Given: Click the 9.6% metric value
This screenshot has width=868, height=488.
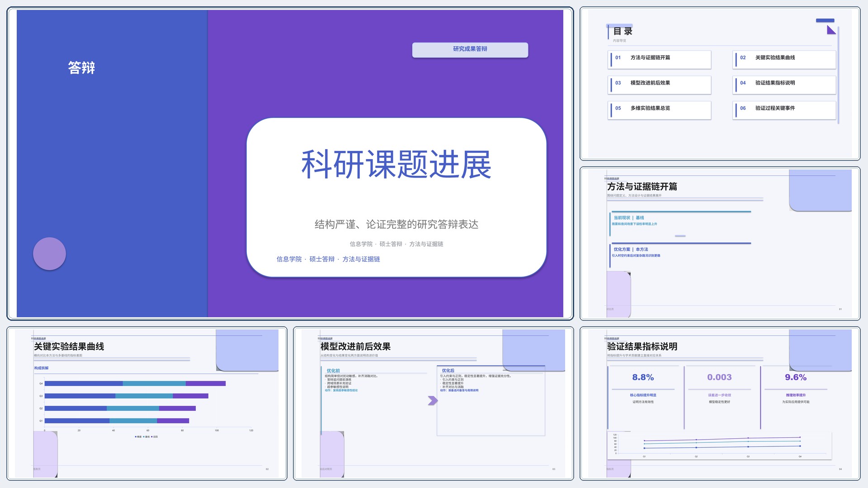Looking at the screenshot, I should pyautogui.click(x=796, y=377).
